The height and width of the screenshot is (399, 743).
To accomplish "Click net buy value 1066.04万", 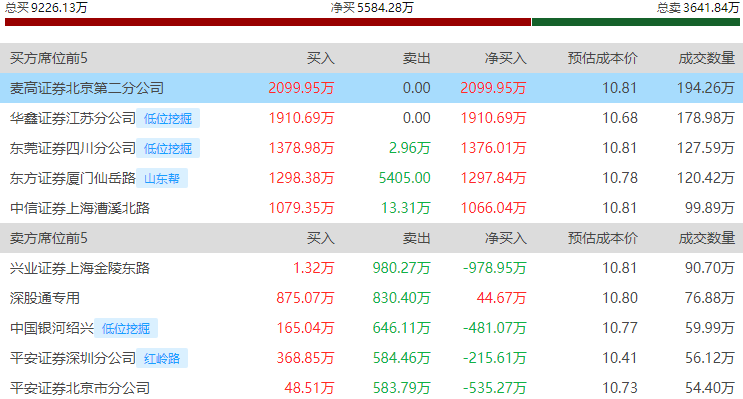I will tap(493, 208).
